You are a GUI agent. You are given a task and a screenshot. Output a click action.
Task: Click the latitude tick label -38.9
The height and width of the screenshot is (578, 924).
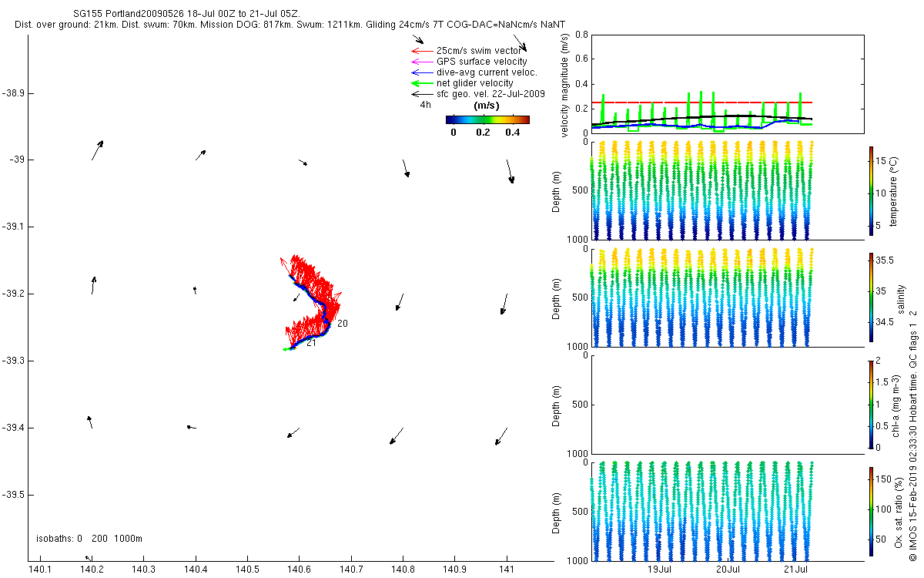(x=13, y=93)
